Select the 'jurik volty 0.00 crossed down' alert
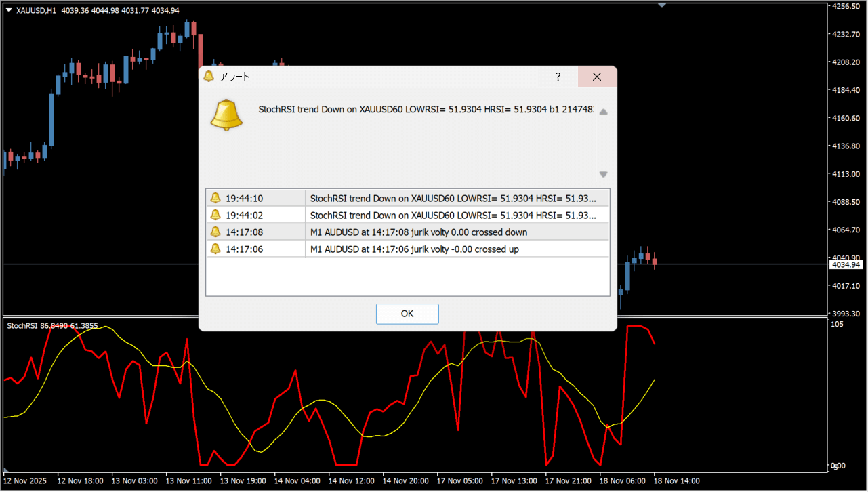This screenshot has height=492, width=868. (x=418, y=232)
